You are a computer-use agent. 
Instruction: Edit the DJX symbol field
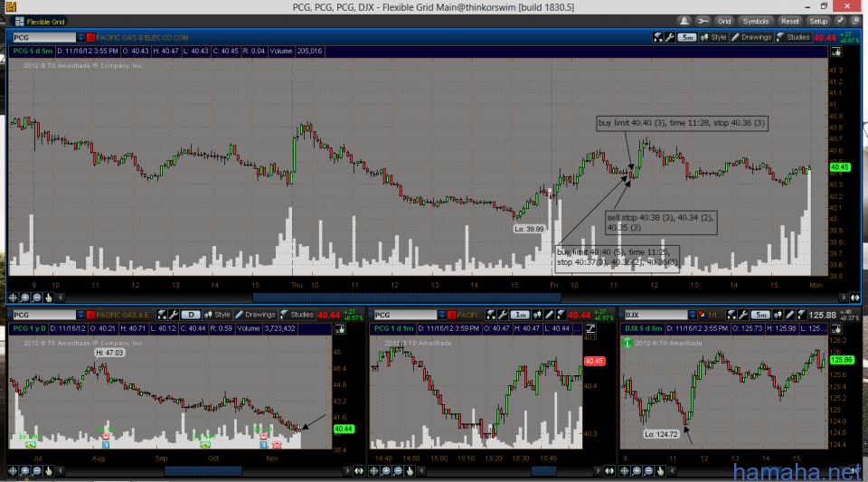coord(656,315)
